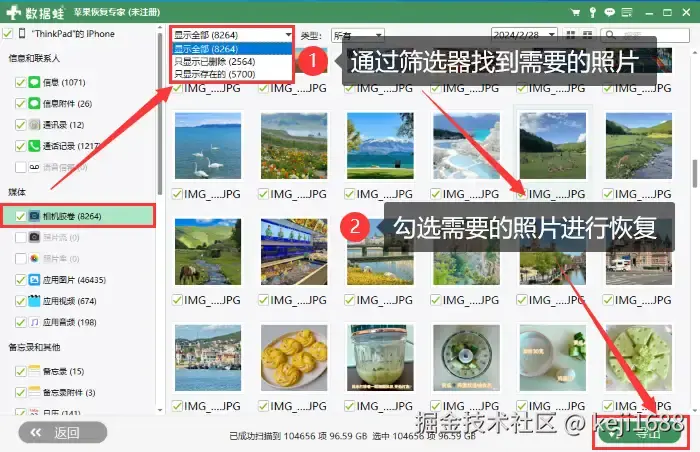Viewport: 700px width, 452px height.
Task: Open the snowy mountain lake photo
Action: coord(380,146)
